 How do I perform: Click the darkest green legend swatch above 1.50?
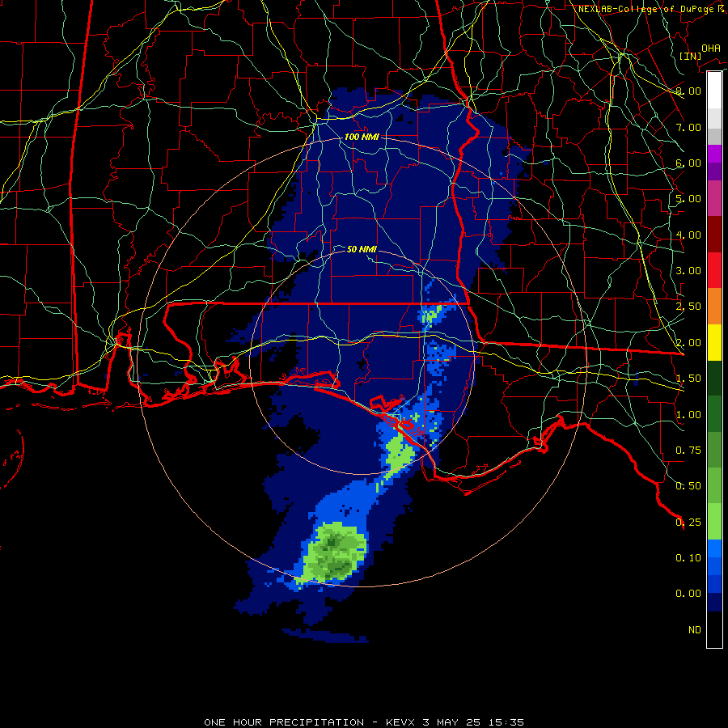714,378
